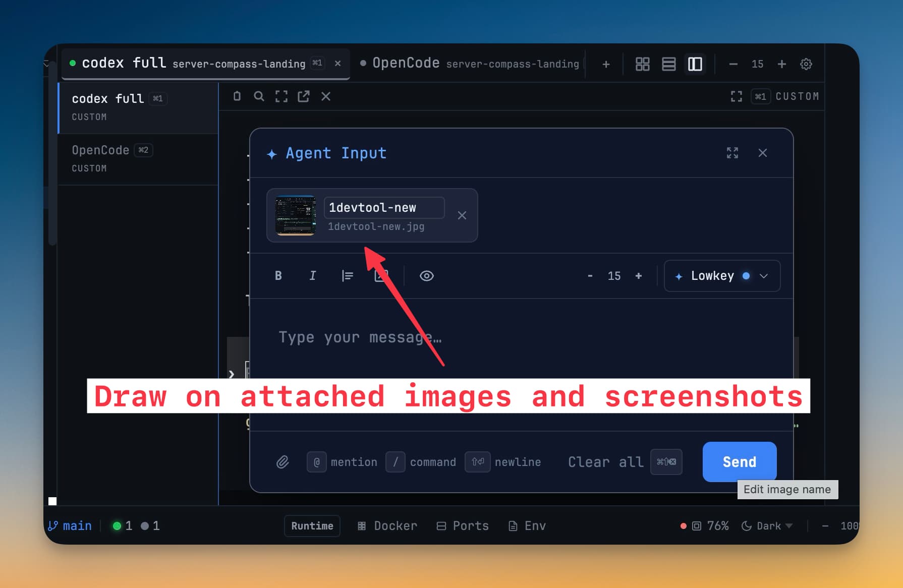Click the green status dot count
The width and height of the screenshot is (903, 588).
(x=123, y=525)
